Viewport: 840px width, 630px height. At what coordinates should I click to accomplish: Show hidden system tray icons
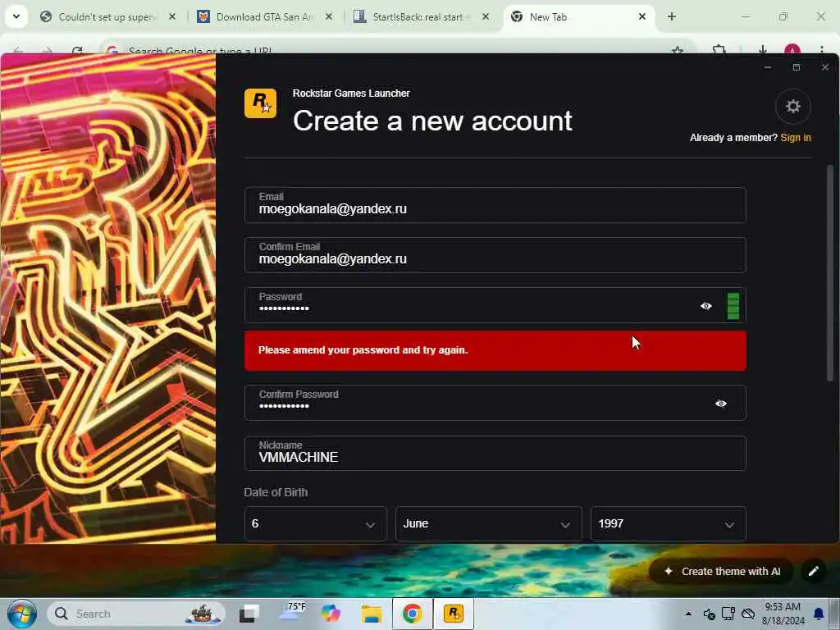[688, 614]
